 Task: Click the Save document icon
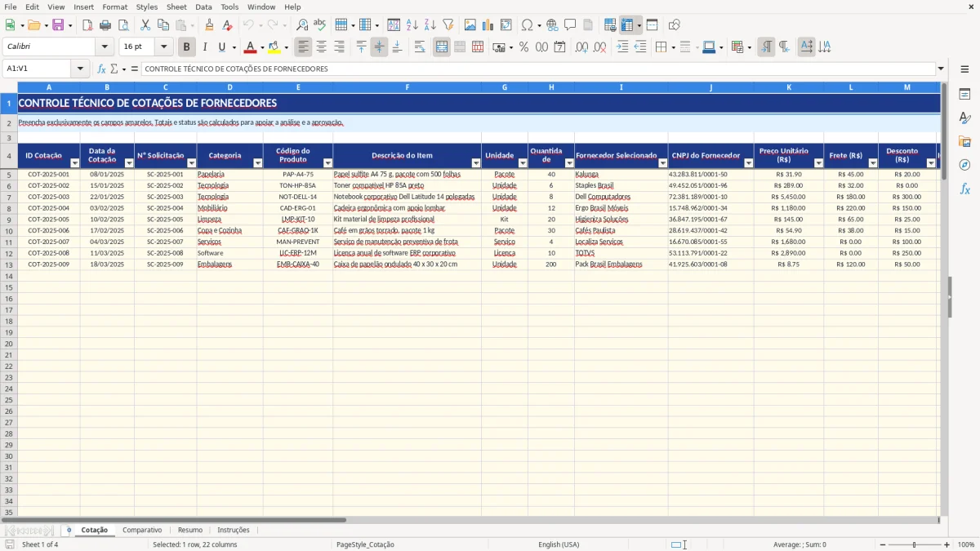[x=58, y=25]
